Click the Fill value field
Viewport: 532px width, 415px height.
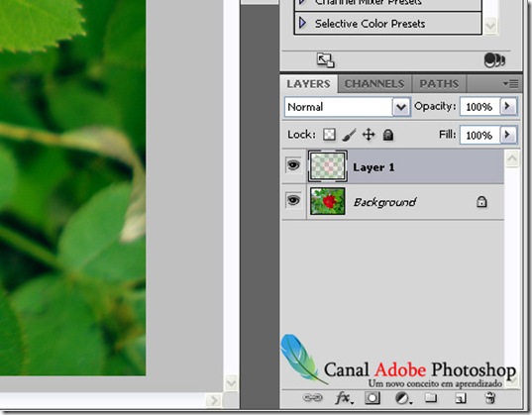(479, 135)
